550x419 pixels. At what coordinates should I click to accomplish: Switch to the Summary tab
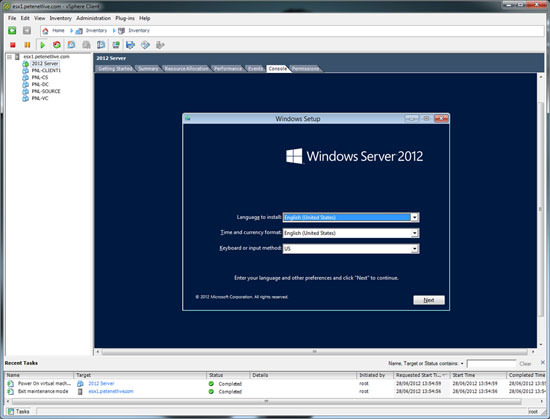[148, 69]
